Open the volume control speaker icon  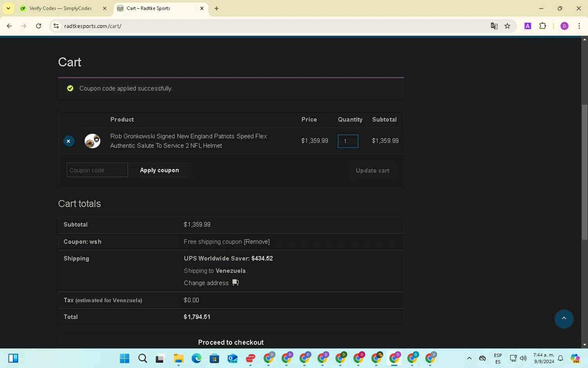(x=523, y=358)
